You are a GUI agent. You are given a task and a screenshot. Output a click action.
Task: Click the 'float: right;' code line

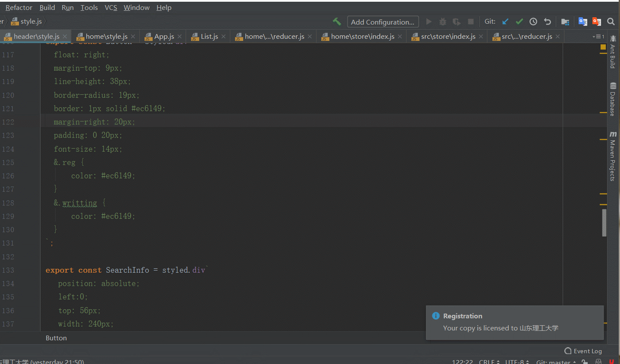point(81,55)
